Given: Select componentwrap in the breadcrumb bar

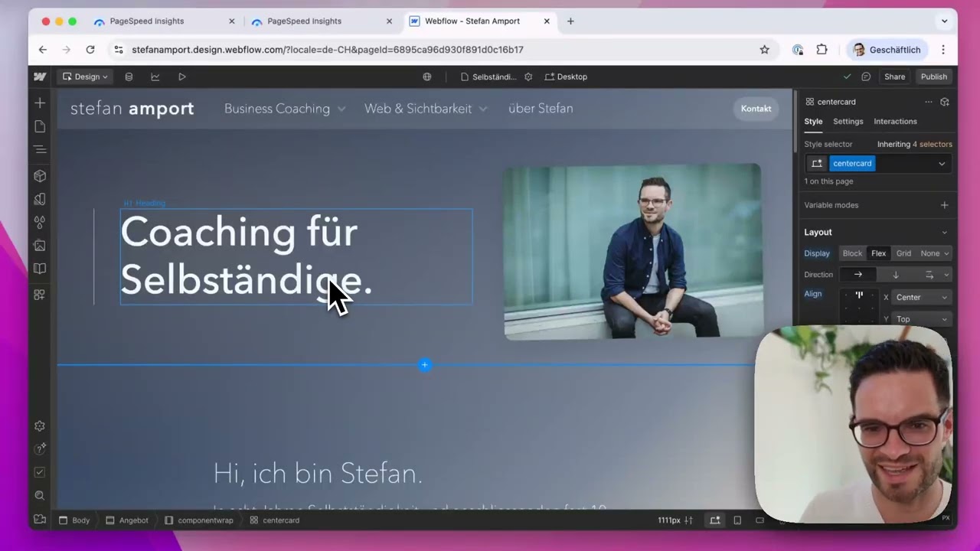Looking at the screenshot, I should click(x=199, y=520).
